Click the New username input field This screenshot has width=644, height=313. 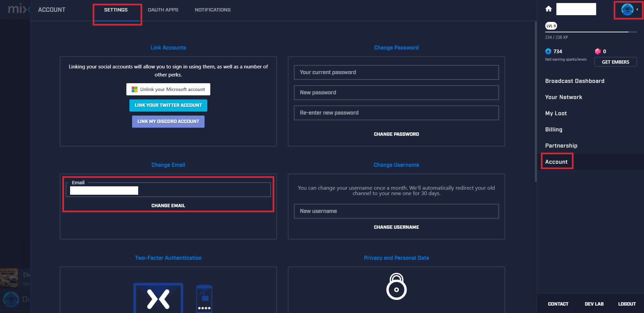pos(396,211)
